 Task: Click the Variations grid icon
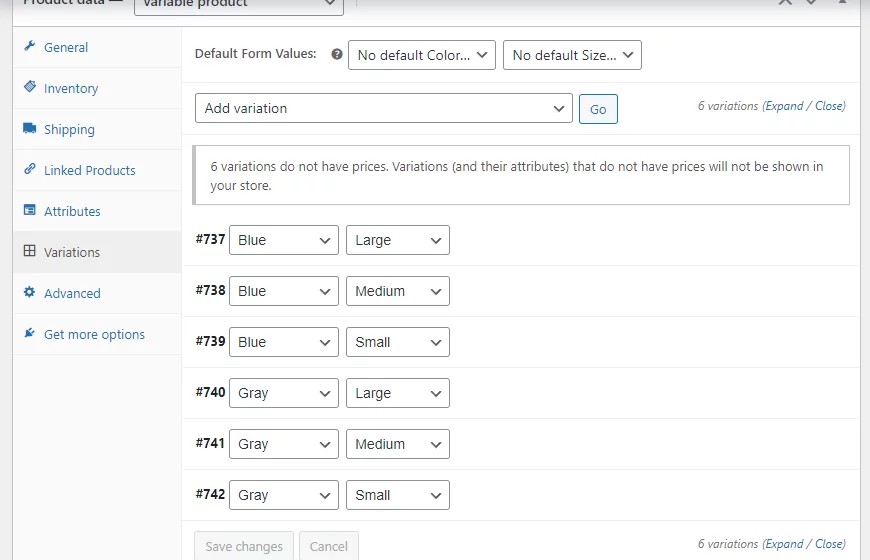click(x=30, y=251)
